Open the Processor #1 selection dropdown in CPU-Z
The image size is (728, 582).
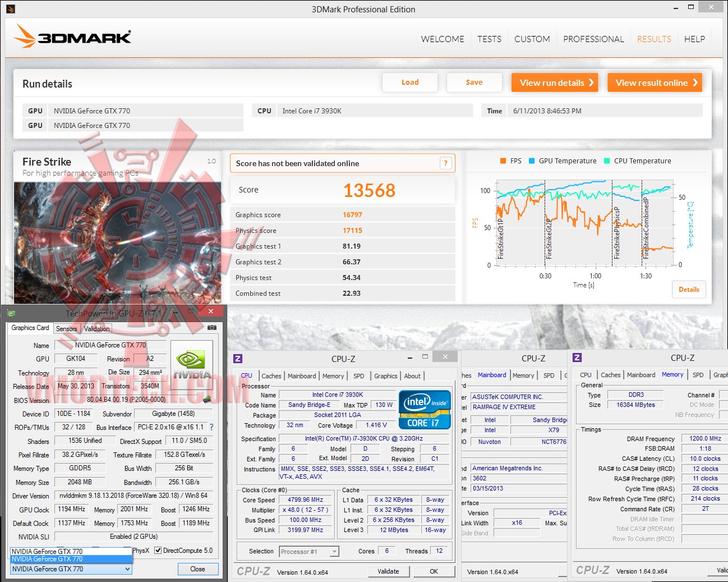[x=309, y=552]
